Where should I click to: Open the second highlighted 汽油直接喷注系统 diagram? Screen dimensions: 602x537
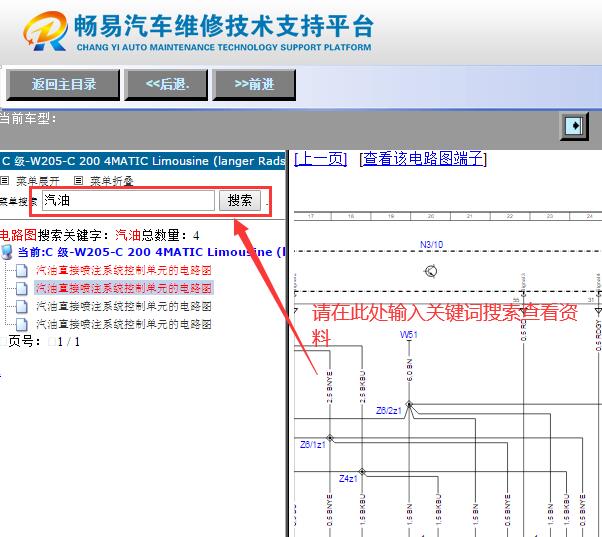[x=124, y=288]
